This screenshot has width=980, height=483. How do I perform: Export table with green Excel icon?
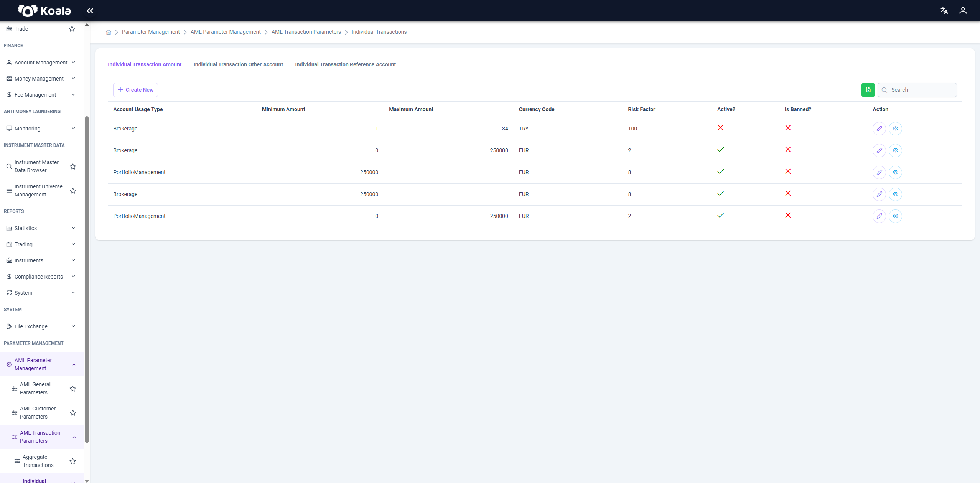pyautogui.click(x=868, y=90)
